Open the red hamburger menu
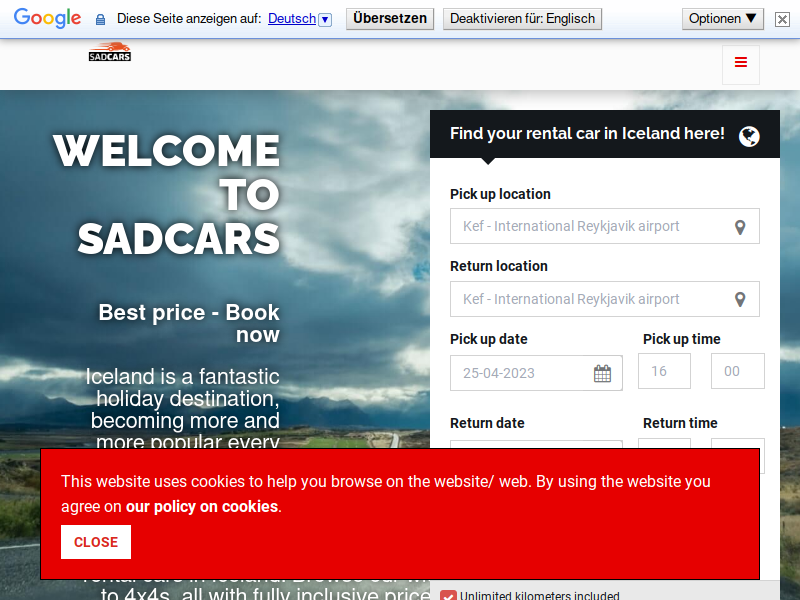Image resolution: width=800 pixels, height=600 pixels. [x=740, y=64]
